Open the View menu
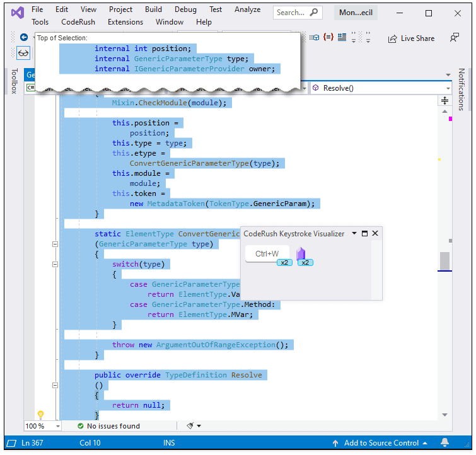 click(88, 9)
